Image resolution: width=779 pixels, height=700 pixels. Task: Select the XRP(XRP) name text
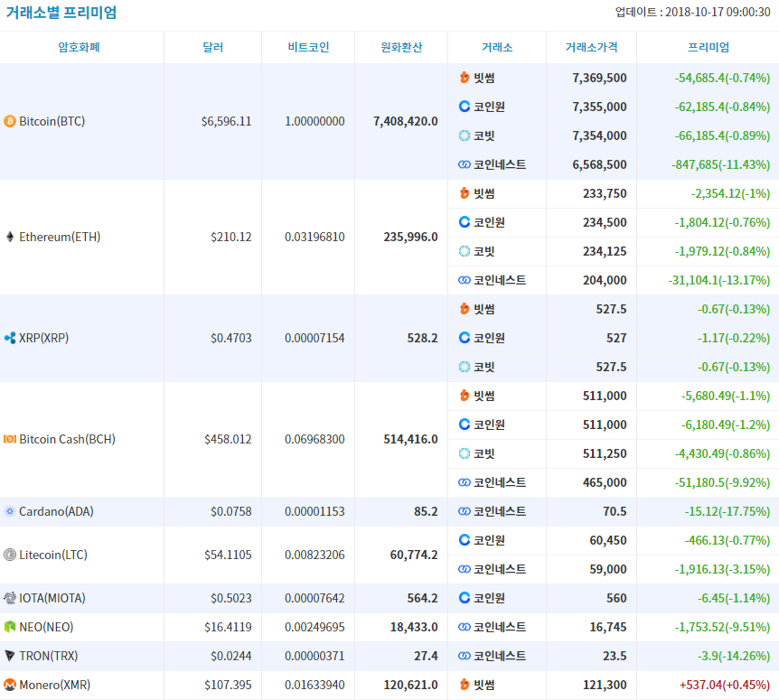click(x=43, y=338)
